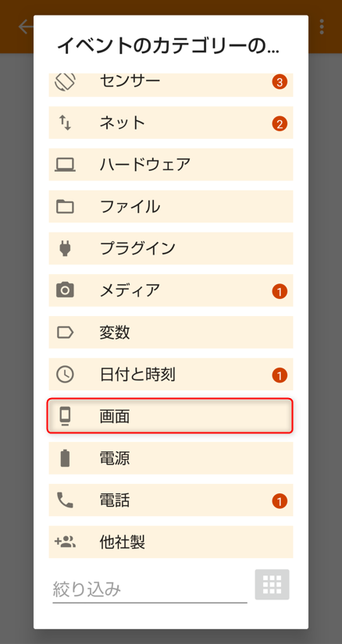The height and width of the screenshot is (644, 342).
Task: Tap the メディア camera icon
Action: click(x=65, y=290)
